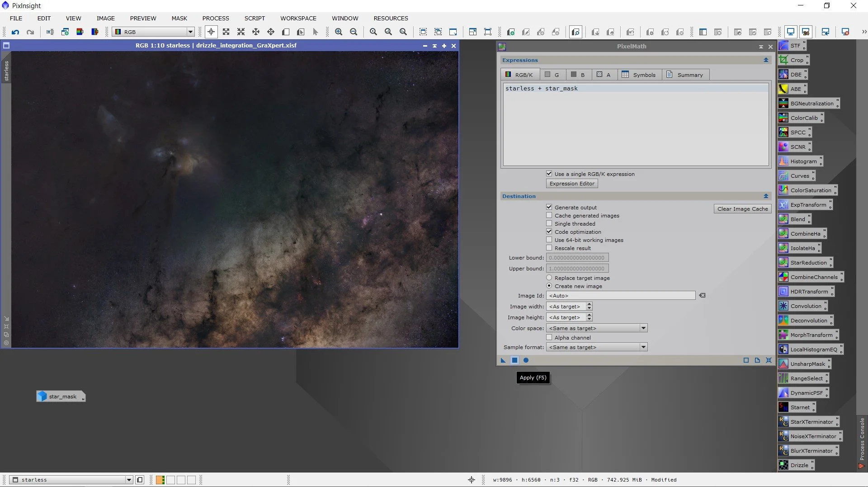The width and height of the screenshot is (868, 487).
Task: Click the Expression Editor button
Action: (572, 184)
